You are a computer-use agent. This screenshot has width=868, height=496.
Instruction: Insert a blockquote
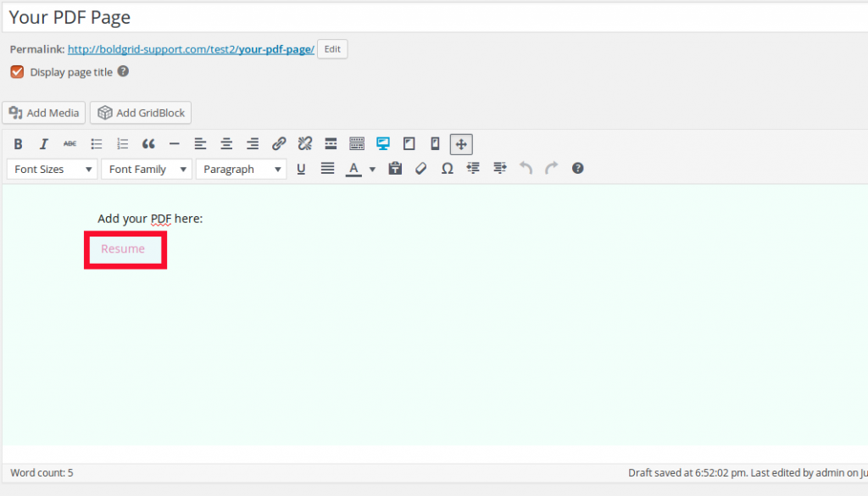click(x=148, y=144)
